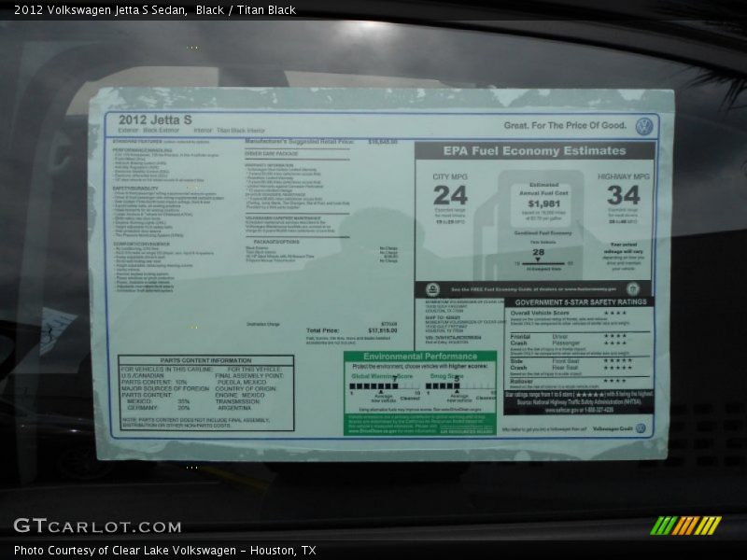This screenshot has height=560, width=747.
Task: Click the DOE seal right of Fuel Economy Guide text
Action: pos(633,289)
